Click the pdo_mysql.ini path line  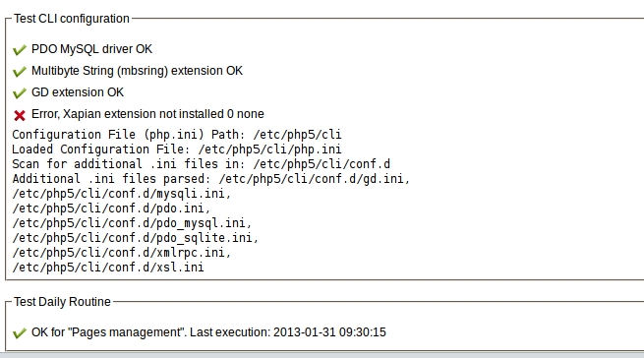tap(132, 223)
